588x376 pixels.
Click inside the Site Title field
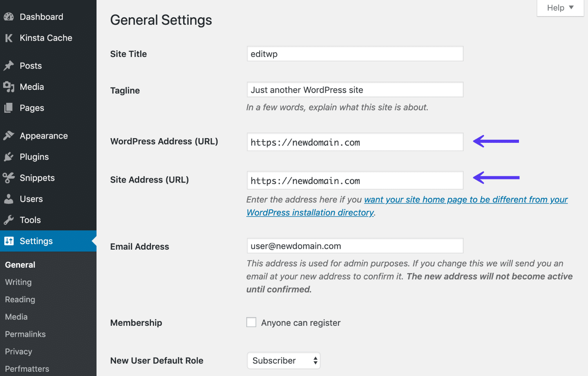click(354, 54)
